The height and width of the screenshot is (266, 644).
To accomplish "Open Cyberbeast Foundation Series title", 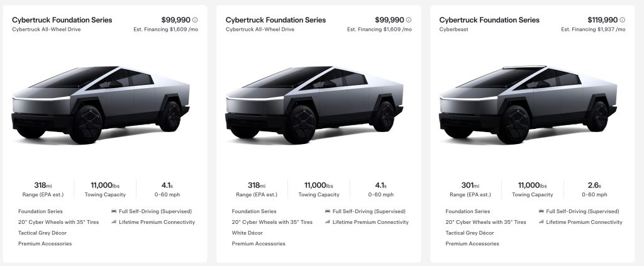I will click(489, 19).
